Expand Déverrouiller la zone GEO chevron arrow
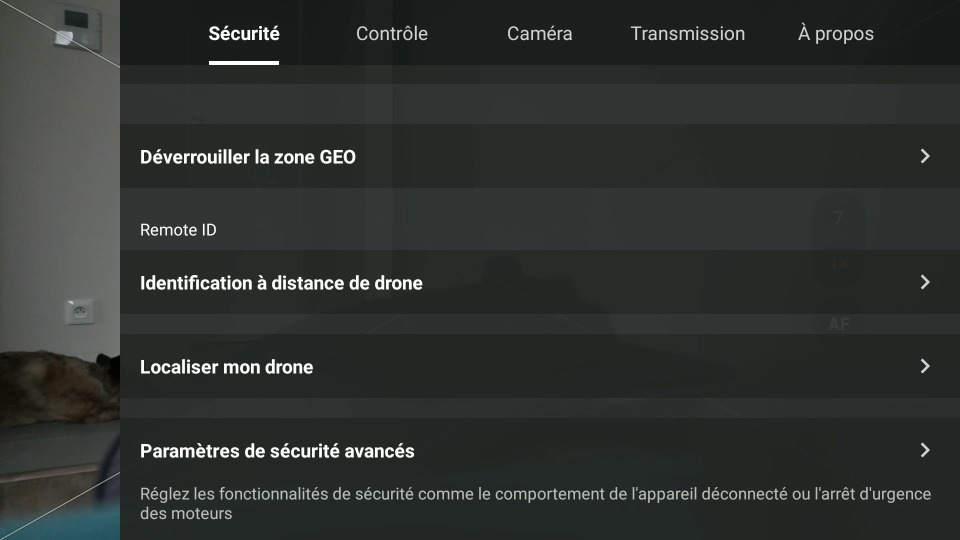960x540 pixels. tap(925, 156)
